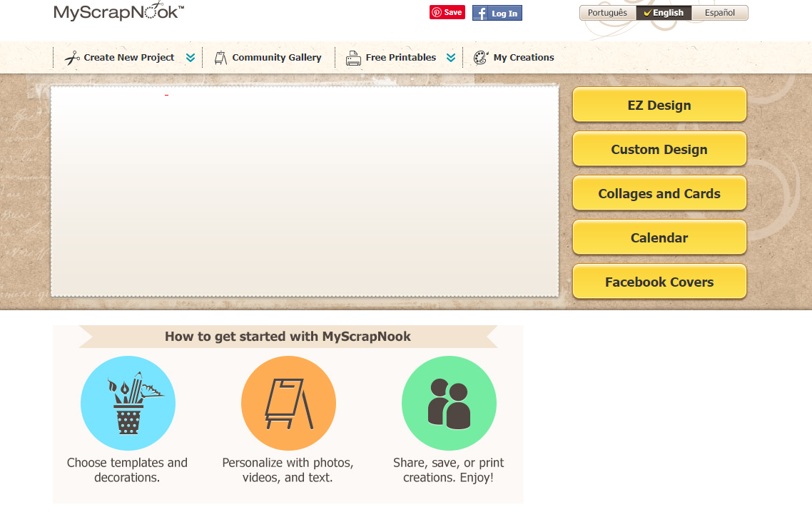
Task: Click the 'Personalize with photos, videos, and text.' text
Action: click(288, 470)
